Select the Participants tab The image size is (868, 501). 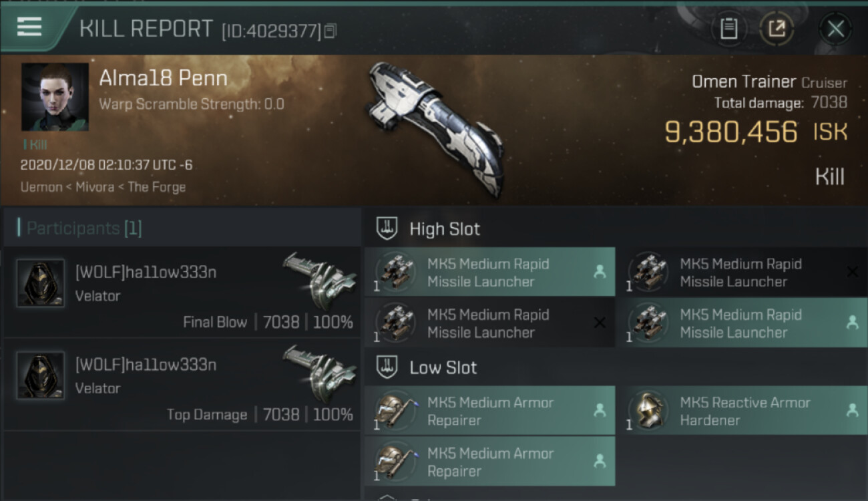coord(83,228)
